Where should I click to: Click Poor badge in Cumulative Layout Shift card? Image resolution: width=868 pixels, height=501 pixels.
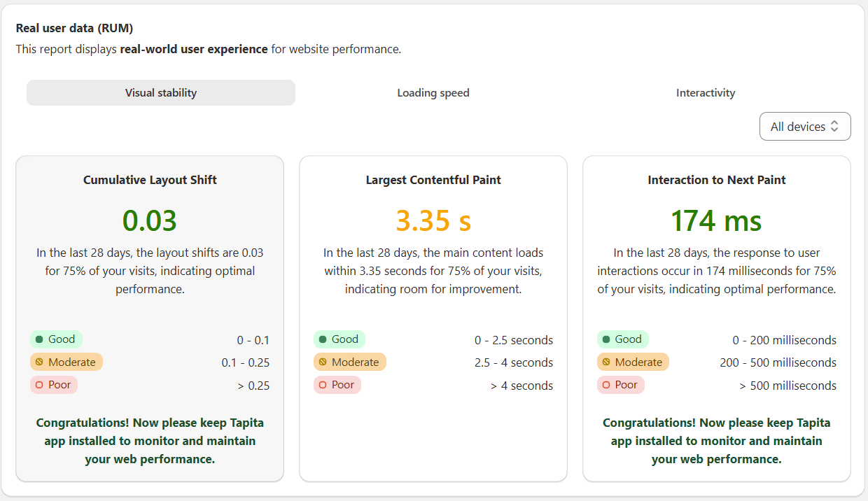point(54,385)
